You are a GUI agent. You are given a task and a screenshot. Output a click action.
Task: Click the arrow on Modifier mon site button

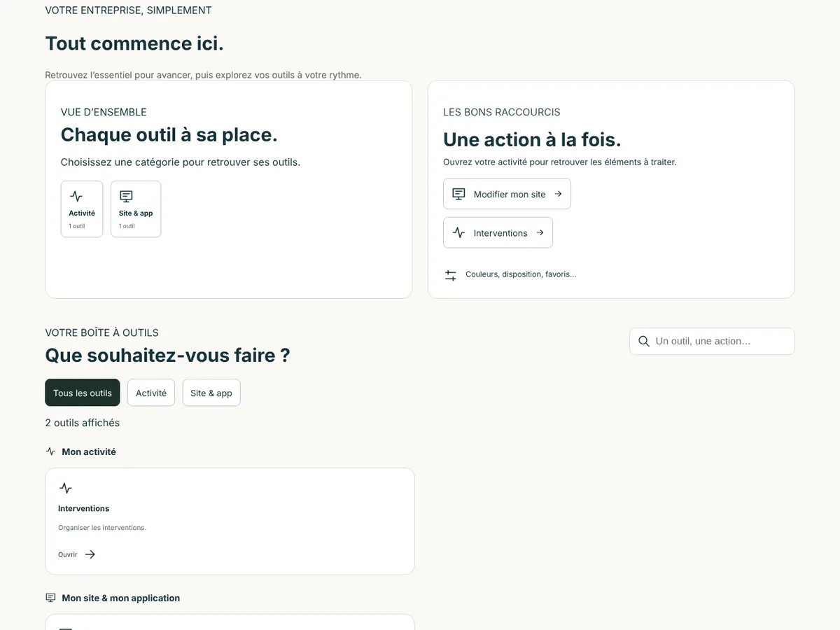click(x=558, y=194)
